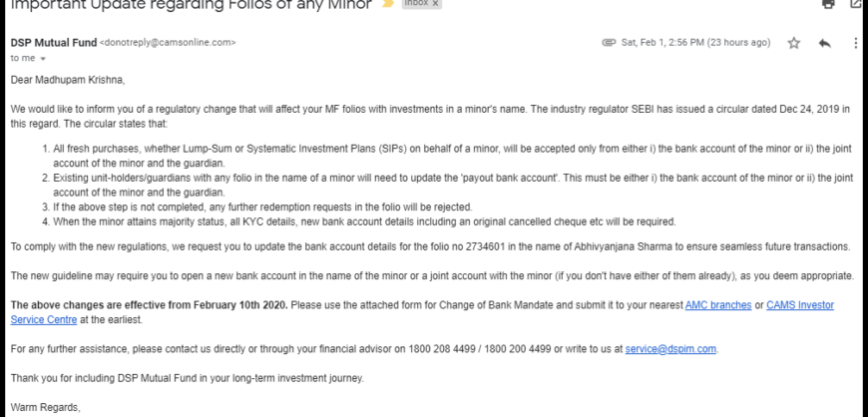Remove the Inbox label with its x

pos(436,3)
